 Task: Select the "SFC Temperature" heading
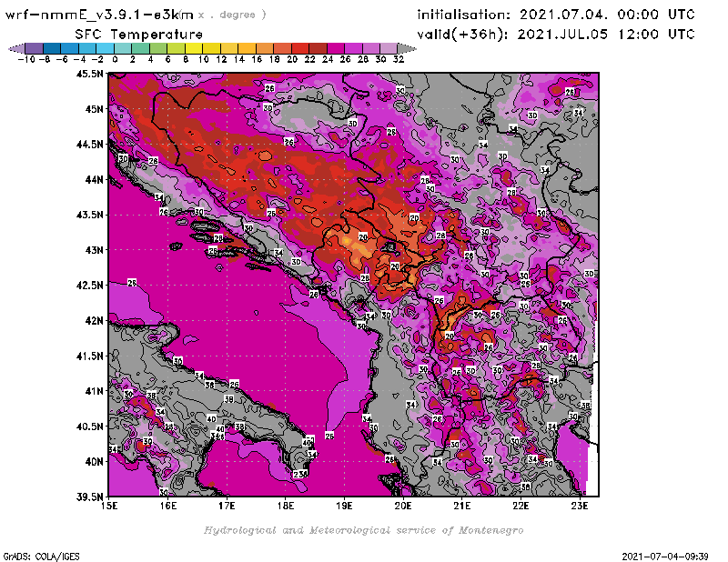pos(139,35)
